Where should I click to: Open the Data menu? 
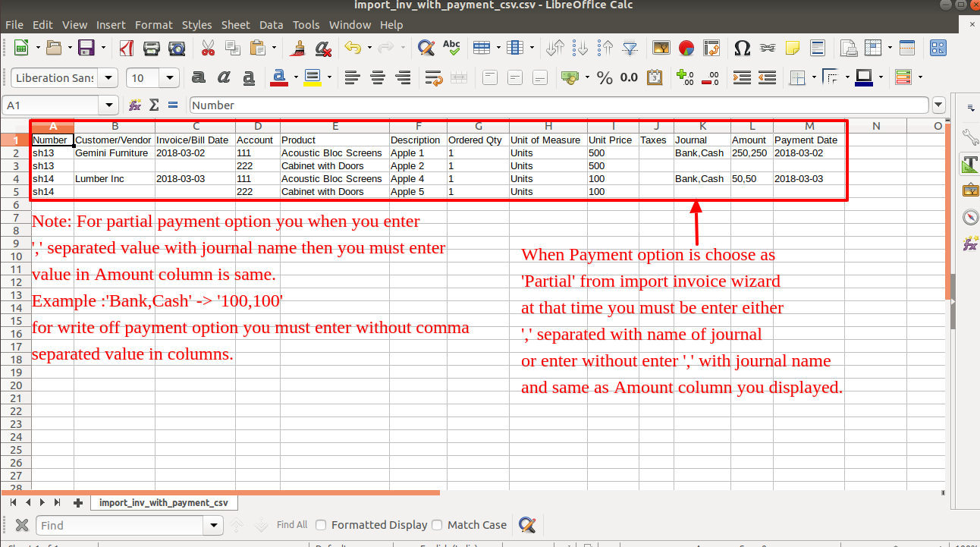coord(271,25)
